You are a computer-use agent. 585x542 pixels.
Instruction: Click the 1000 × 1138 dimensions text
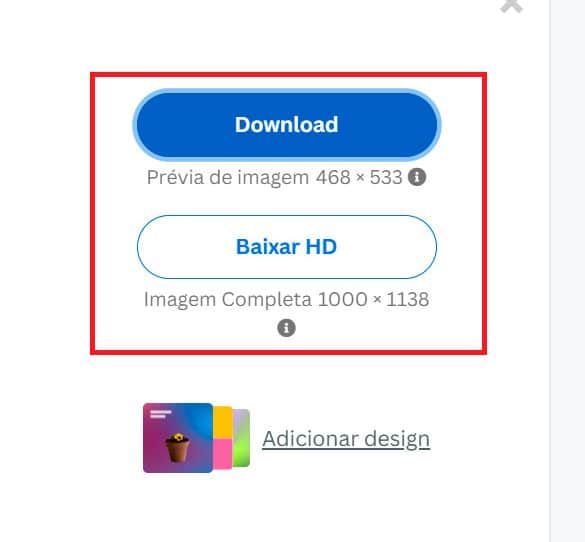[x=373, y=300]
